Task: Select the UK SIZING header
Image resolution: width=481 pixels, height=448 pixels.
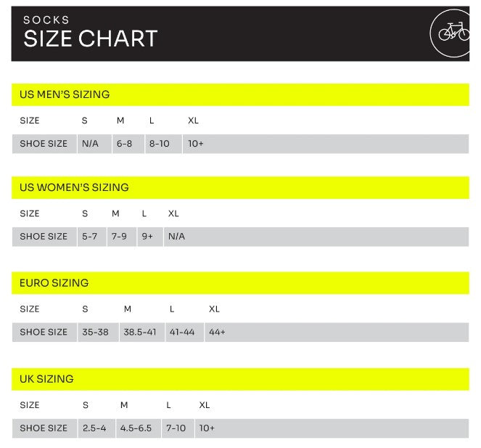Action: click(x=46, y=379)
